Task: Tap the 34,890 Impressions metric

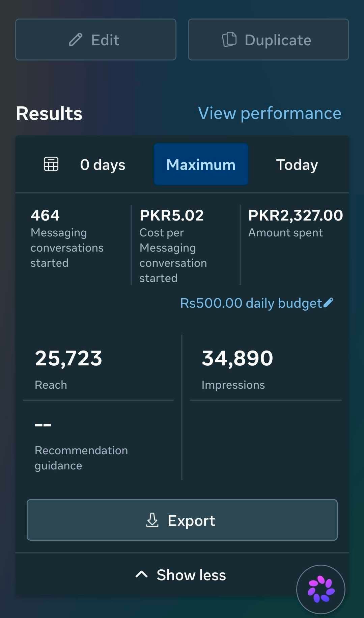Action: tap(237, 369)
